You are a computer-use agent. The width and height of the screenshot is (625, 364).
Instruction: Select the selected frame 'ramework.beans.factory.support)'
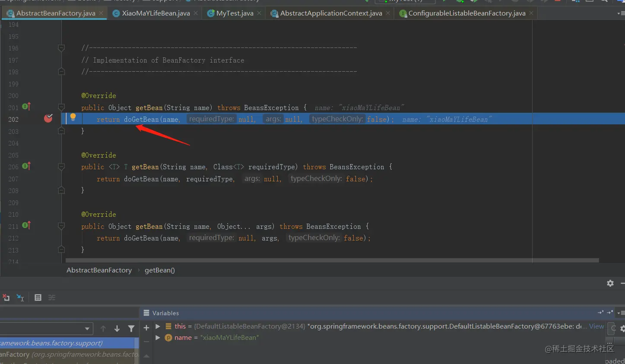[x=67, y=343]
